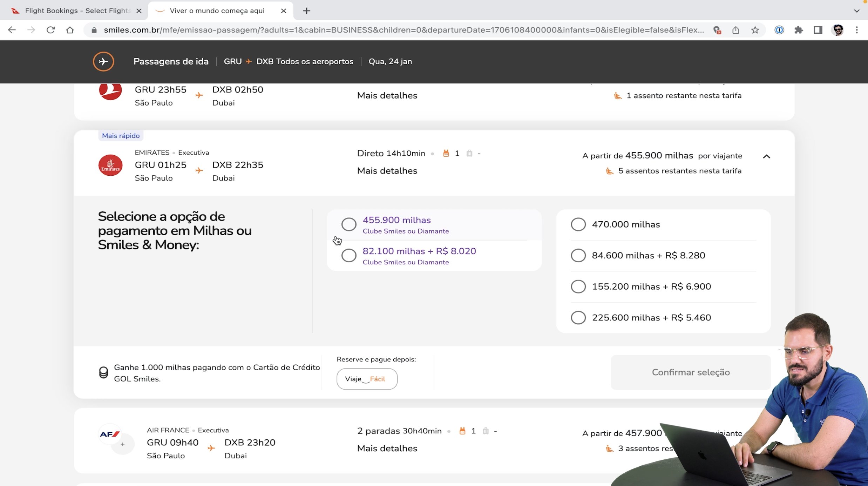Click the DXB Todos os aeroportos text
The width and height of the screenshot is (868, 486).
click(x=305, y=61)
